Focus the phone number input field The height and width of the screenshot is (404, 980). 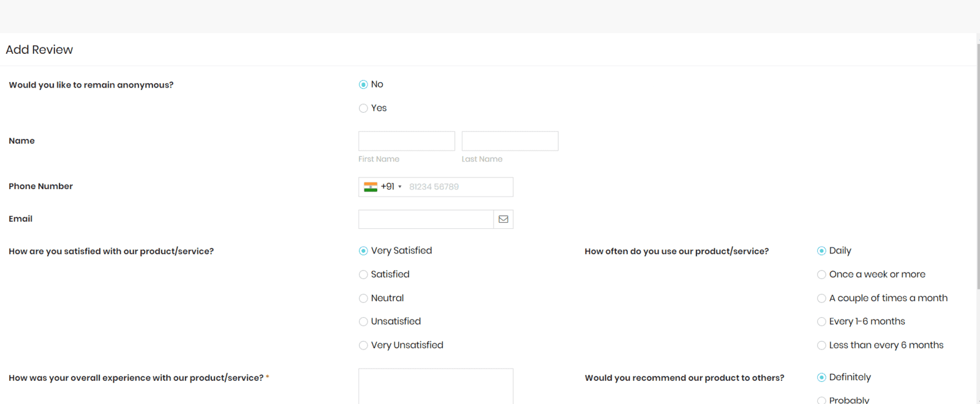pos(459,187)
